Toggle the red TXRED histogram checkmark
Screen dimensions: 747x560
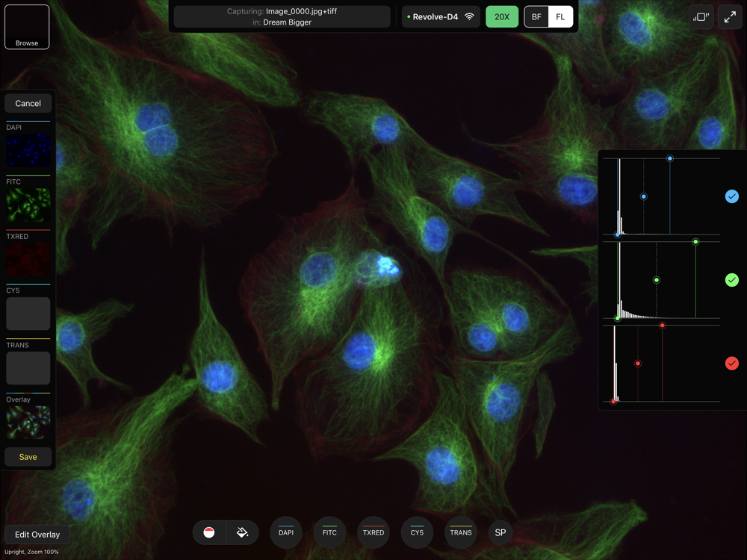point(732,364)
